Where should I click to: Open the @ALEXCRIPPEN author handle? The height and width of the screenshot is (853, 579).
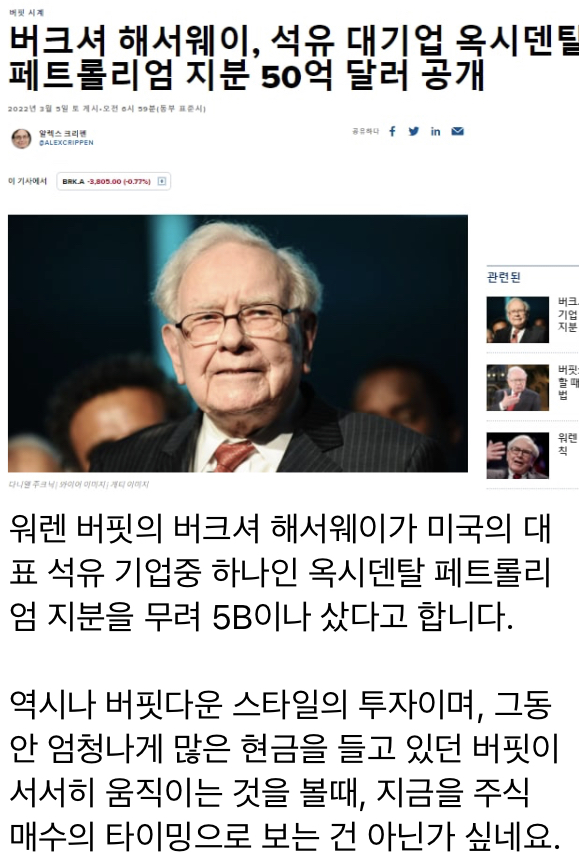[x=66, y=143]
